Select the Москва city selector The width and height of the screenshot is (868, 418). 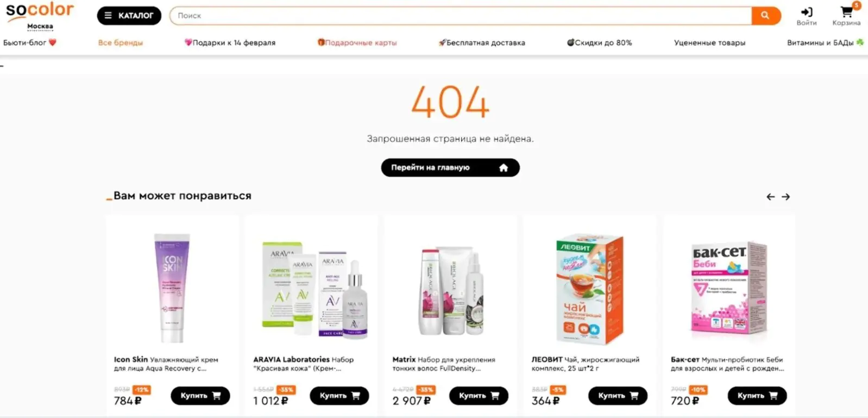40,27
